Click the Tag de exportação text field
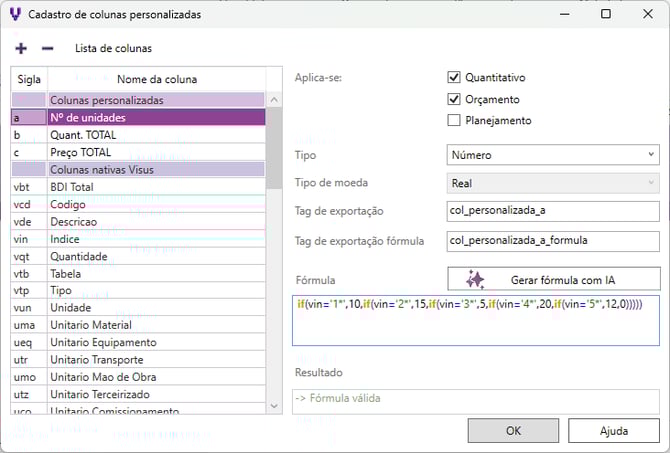 (552, 211)
